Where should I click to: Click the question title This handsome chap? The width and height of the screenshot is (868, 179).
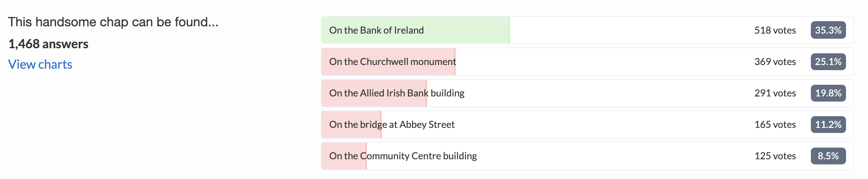113,22
